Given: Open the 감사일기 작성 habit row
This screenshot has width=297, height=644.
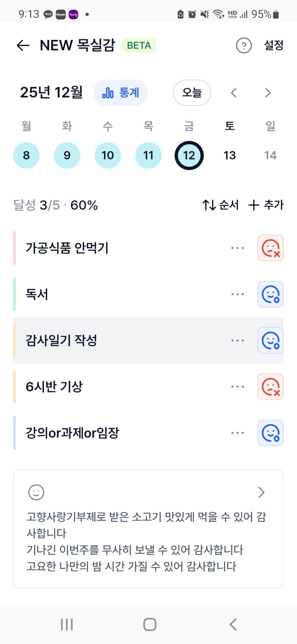Looking at the screenshot, I should click(104, 341).
